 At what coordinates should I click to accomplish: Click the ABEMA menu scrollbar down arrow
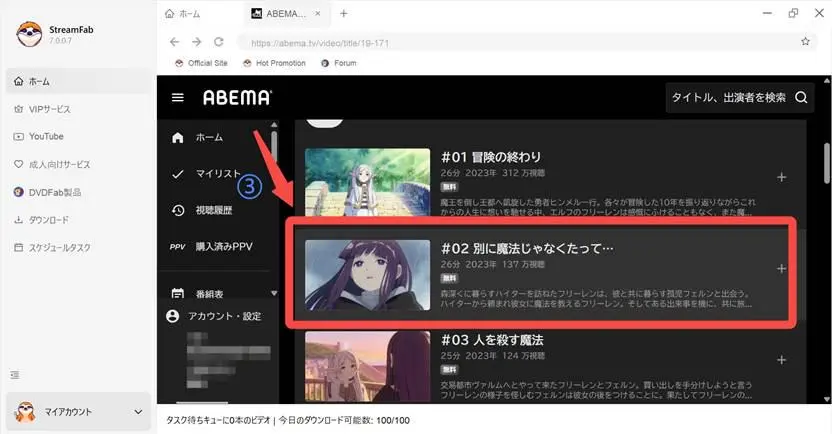[274, 293]
